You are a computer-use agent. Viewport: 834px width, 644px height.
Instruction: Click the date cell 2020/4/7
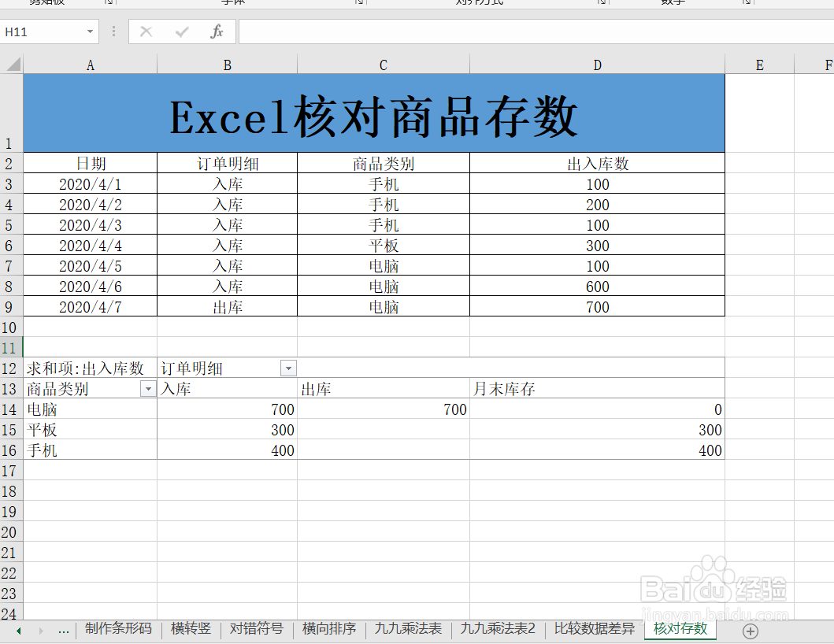click(x=91, y=307)
